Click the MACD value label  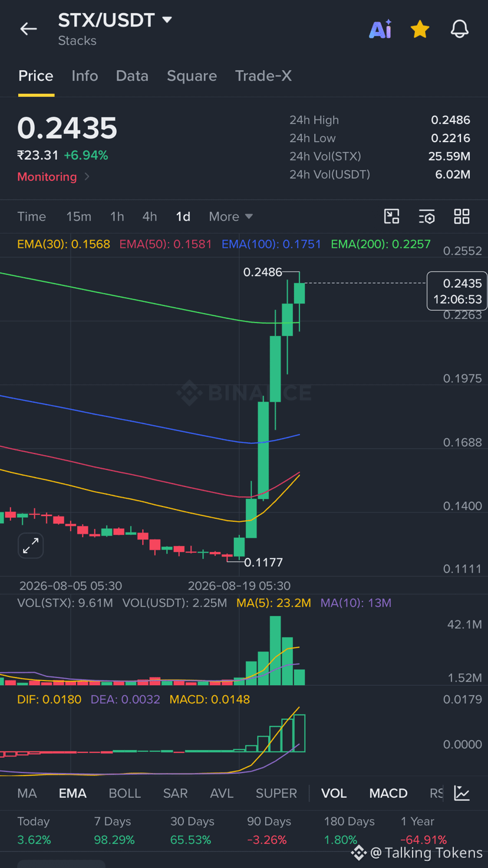point(210,699)
